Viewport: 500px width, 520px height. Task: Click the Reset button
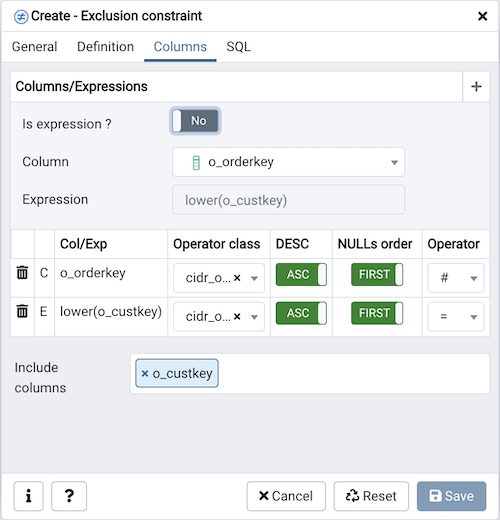[x=371, y=496]
